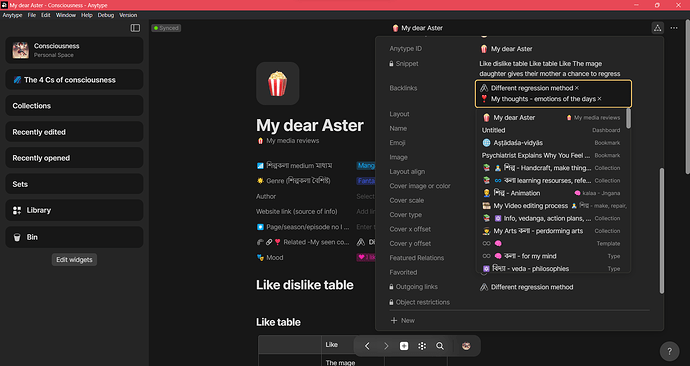The height and width of the screenshot is (366, 690).
Task: Toggle the sidebar panel icon
Action: (135, 28)
